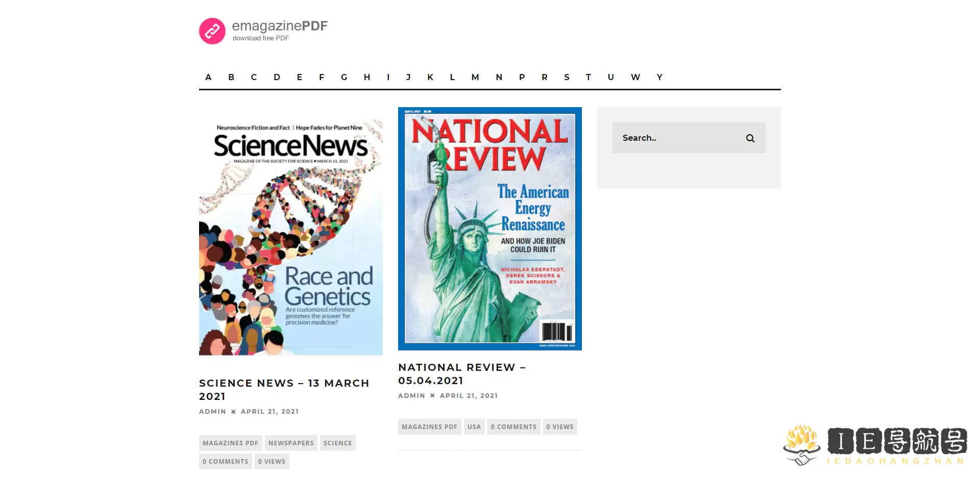Click 0 VIEWS under Science News
Viewport: 980px width, 478px height.
click(272, 461)
